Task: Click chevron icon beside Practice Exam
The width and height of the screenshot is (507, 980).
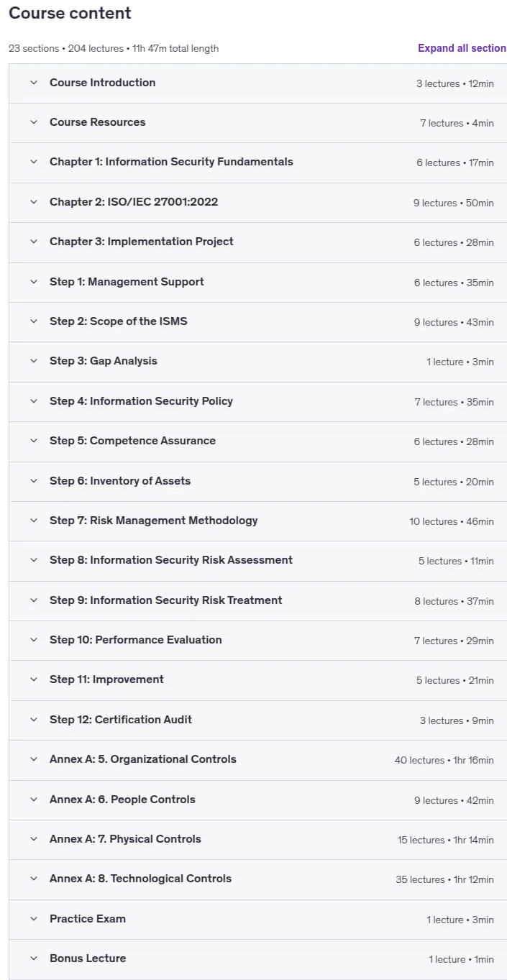Action: [x=34, y=919]
